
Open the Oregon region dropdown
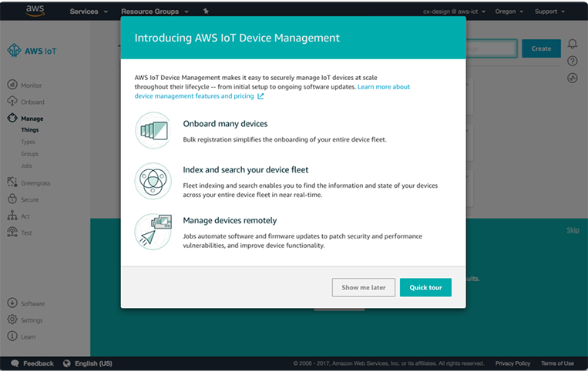click(509, 12)
